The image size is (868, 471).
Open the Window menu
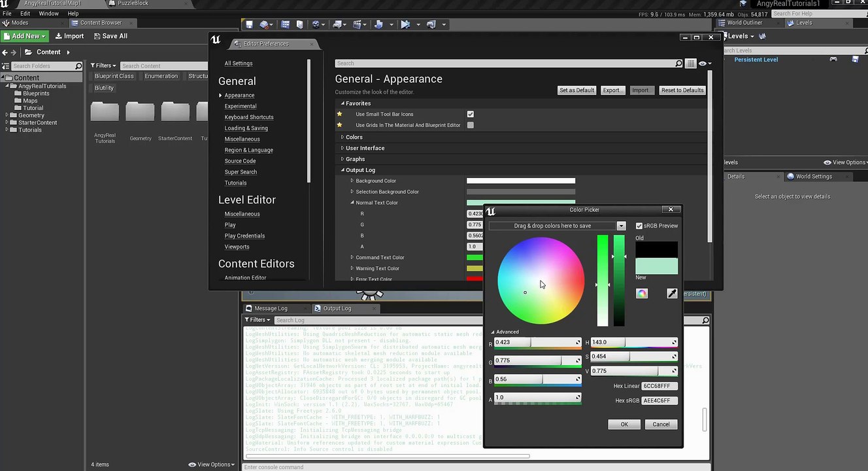(x=48, y=13)
